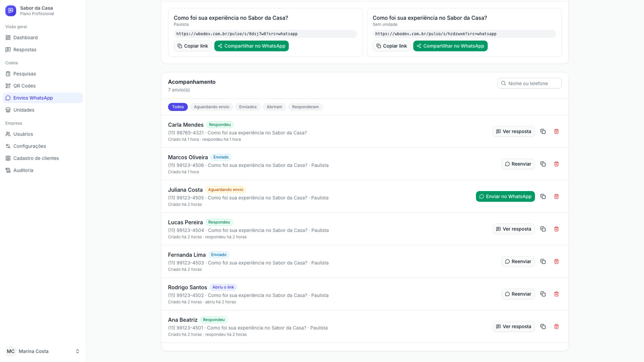Viewport: 644px width, 362px height.
Task: Copy link for Lucas Pereira row
Action: coord(543,229)
